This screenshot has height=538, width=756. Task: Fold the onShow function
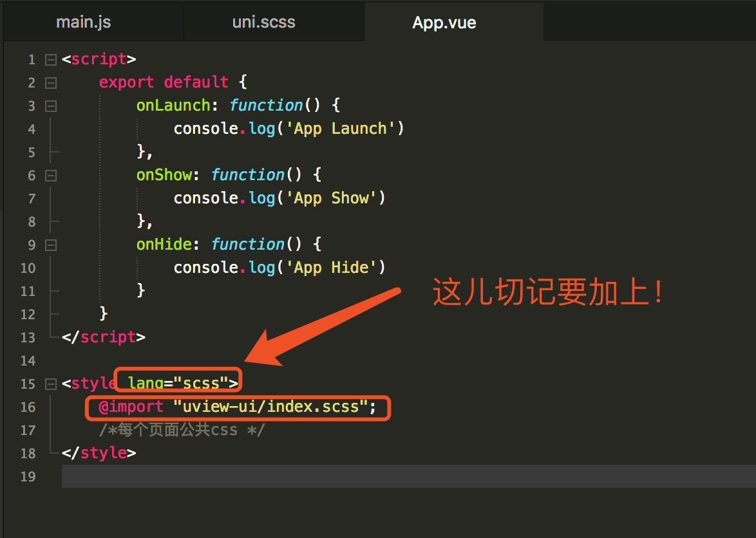click(51, 175)
